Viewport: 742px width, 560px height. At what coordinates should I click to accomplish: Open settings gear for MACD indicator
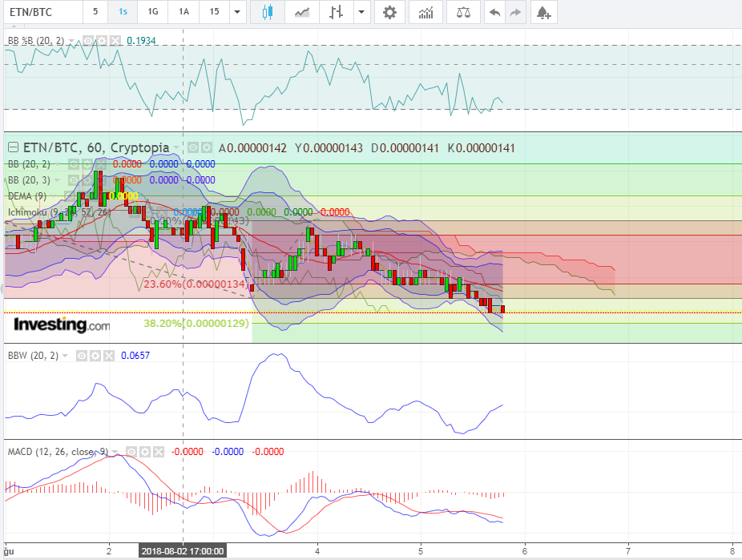tap(145, 452)
